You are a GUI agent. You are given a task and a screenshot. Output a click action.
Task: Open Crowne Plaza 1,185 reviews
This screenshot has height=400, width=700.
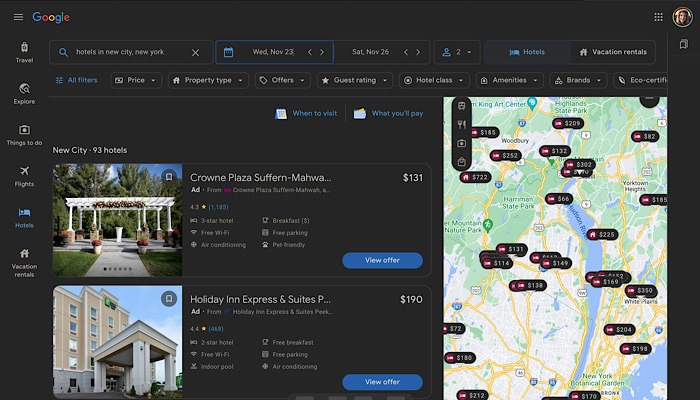[218, 207]
